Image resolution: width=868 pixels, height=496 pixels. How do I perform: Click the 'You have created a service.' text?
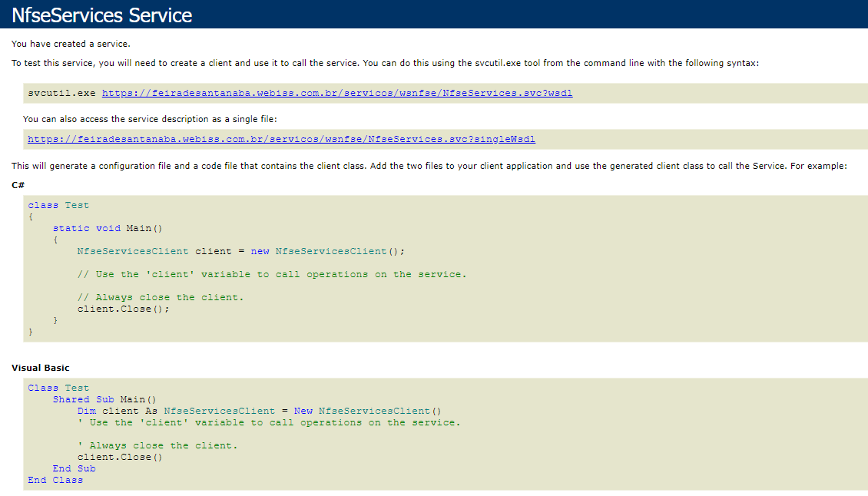[71, 44]
